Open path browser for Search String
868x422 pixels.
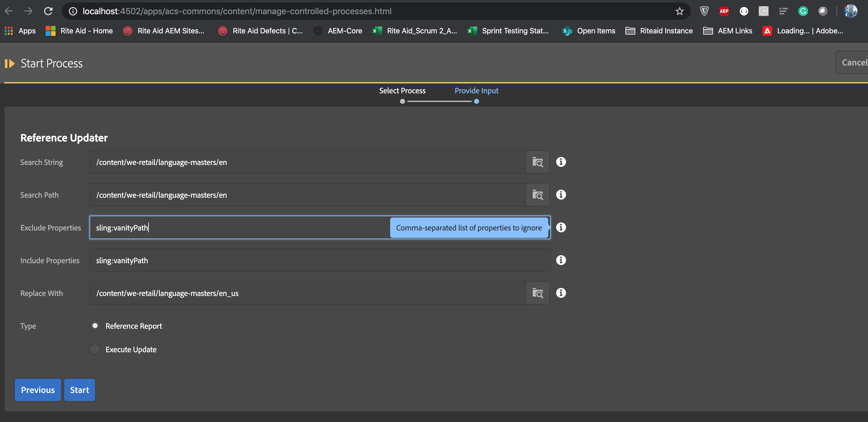tap(537, 162)
